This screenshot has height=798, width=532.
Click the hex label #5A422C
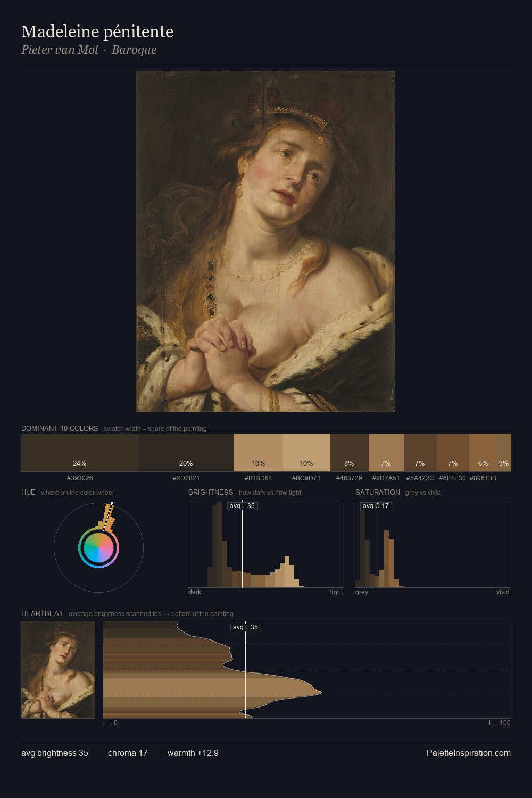click(x=420, y=478)
